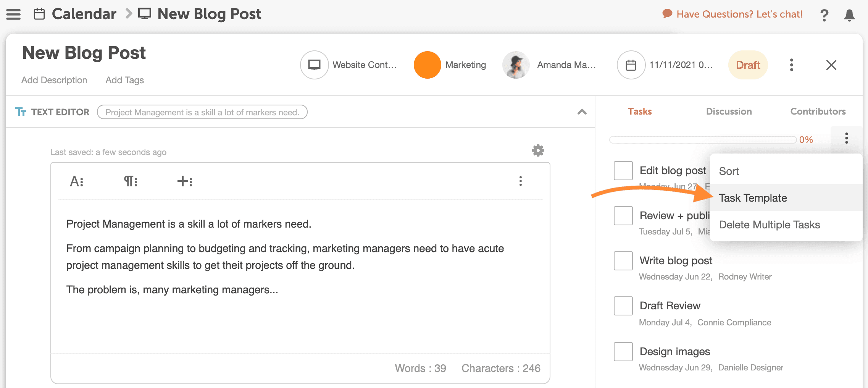The height and width of the screenshot is (388, 868).
Task: Switch to the Contributors tab
Action: pos(818,112)
